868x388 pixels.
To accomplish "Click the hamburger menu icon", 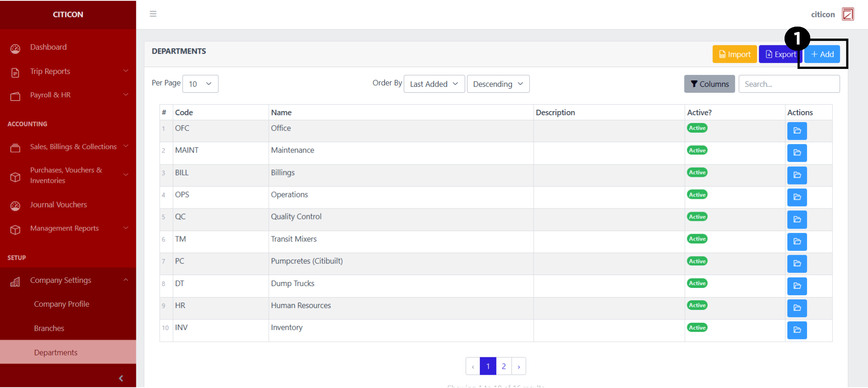I will (x=153, y=14).
